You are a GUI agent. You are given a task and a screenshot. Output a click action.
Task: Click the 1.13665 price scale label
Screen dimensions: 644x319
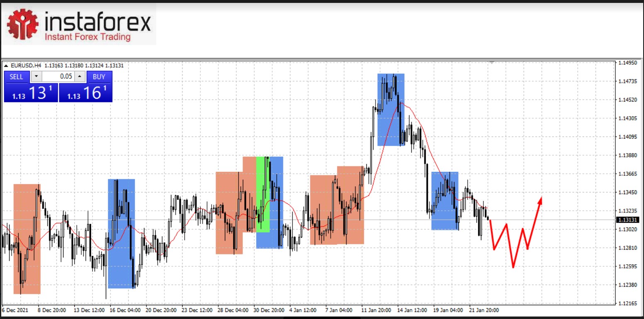tap(627, 174)
